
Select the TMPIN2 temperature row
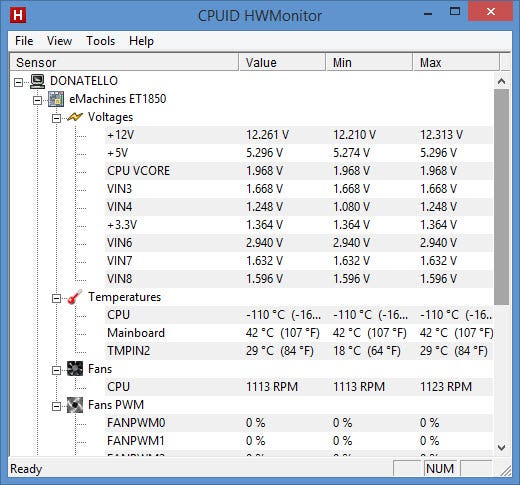tap(299, 351)
